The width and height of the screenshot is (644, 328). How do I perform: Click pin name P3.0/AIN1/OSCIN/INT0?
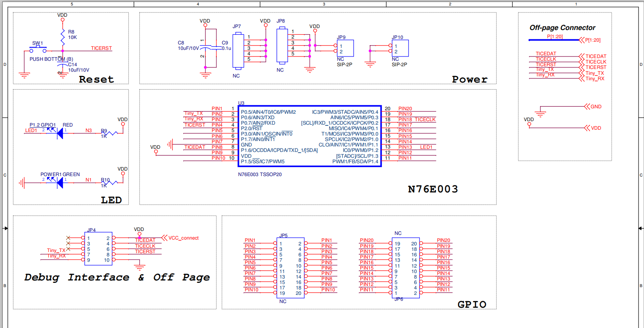pyautogui.click(x=267, y=134)
